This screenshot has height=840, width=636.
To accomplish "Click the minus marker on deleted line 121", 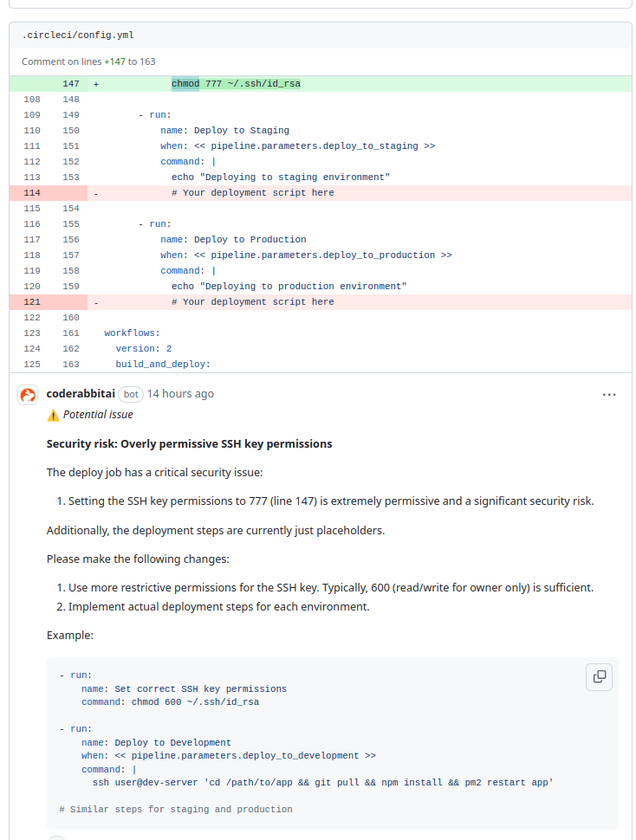I will pyautogui.click(x=96, y=302).
